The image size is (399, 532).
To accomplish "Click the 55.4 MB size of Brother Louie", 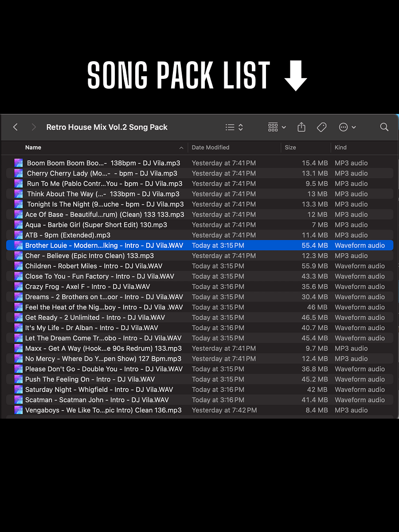I will coord(315,245).
